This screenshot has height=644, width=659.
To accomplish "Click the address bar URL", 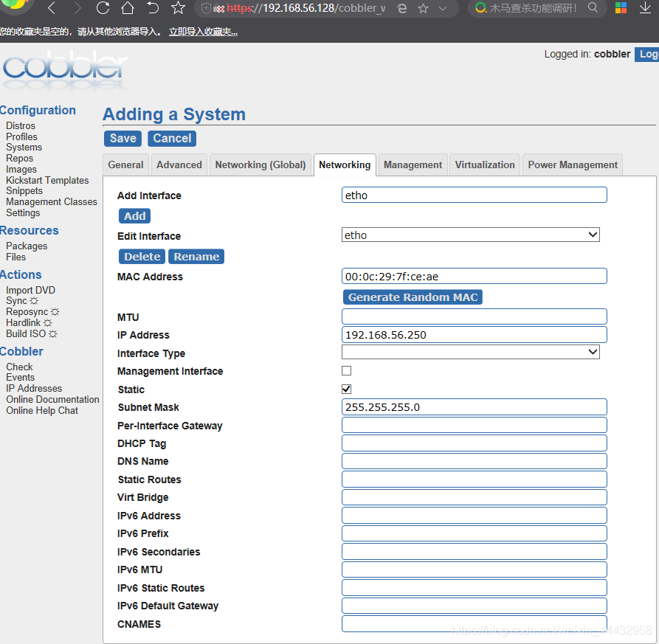I will coord(306,8).
